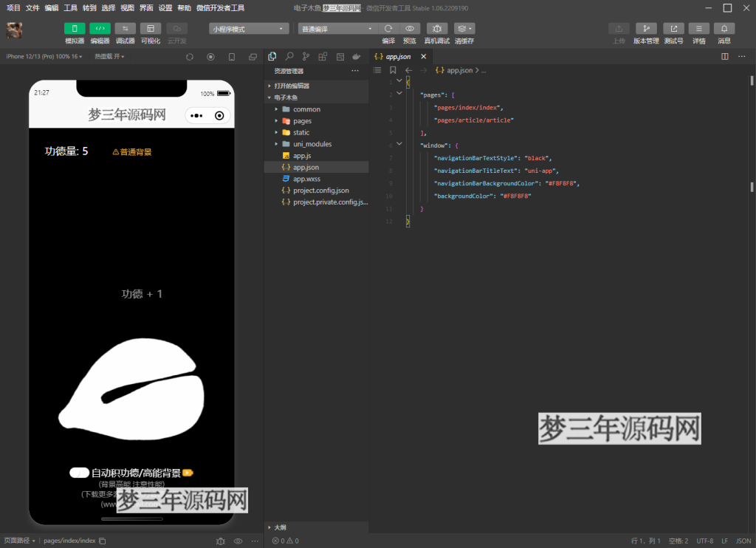Click the 预览 eye icon in toolbar

409,28
